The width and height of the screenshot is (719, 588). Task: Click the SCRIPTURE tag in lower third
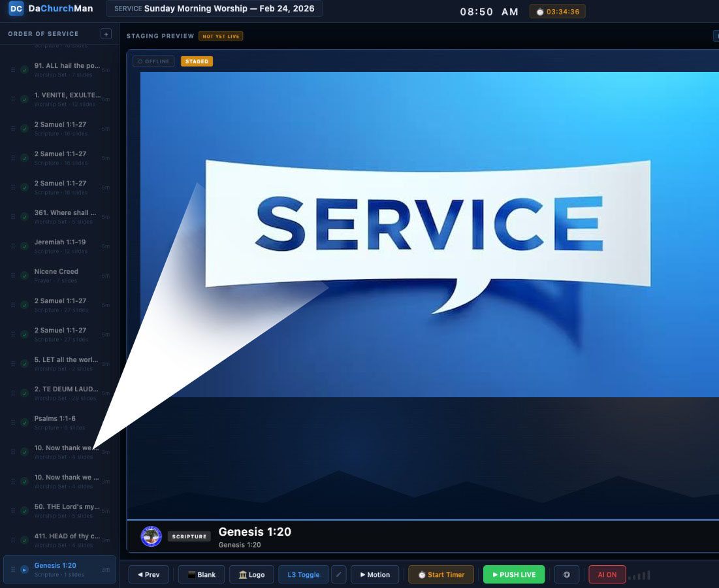pos(189,536)
